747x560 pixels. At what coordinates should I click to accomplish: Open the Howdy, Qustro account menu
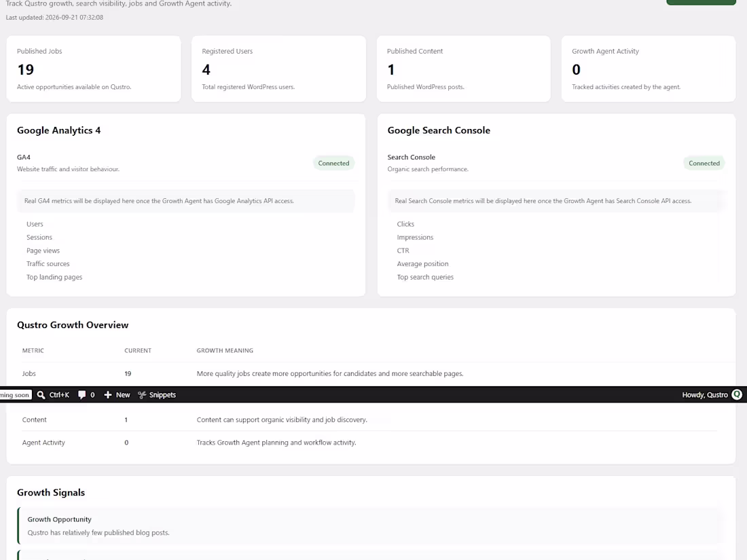712,395
